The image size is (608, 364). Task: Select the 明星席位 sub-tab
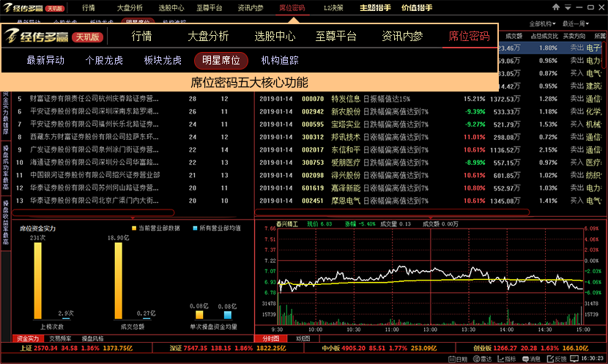tap(221, 60)
